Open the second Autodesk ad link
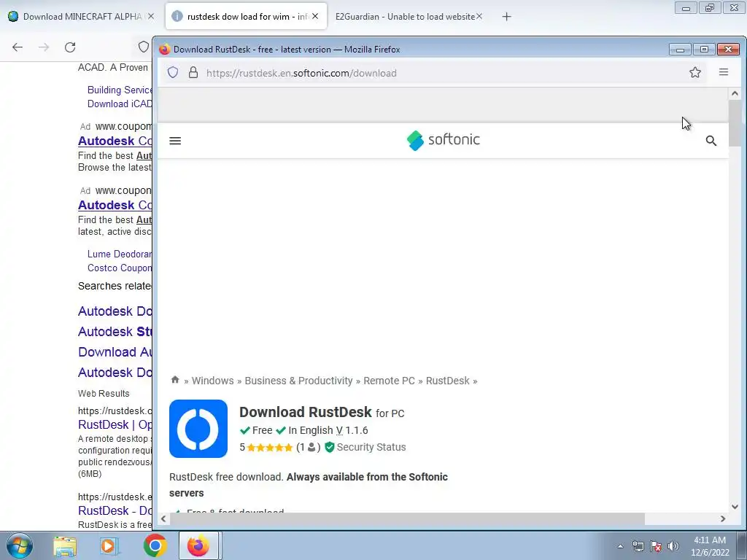This screenshot has height=560, width=747. pyautogui.click(x=115, y=205)
